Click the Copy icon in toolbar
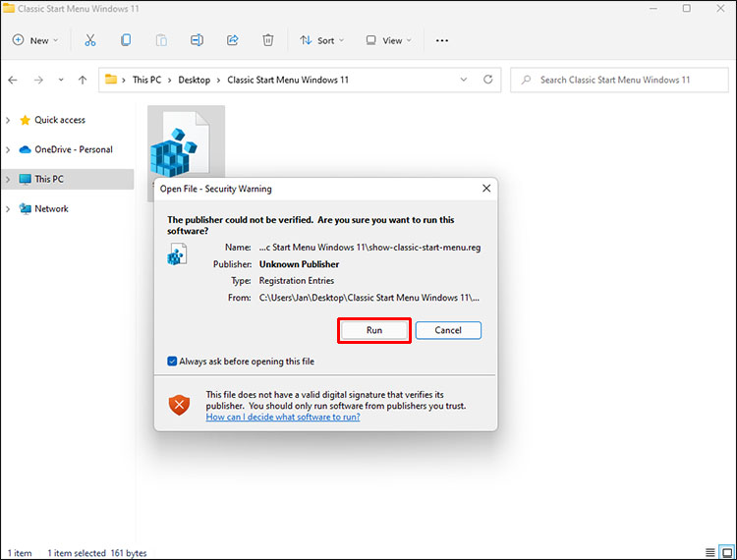This screenshot has height=560, width=737. pos(126,40)
